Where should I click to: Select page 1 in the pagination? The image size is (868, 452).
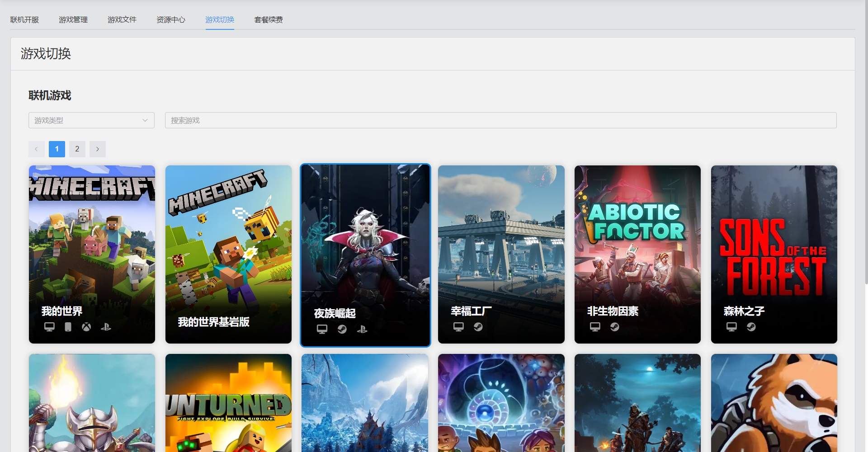point(57,149)
